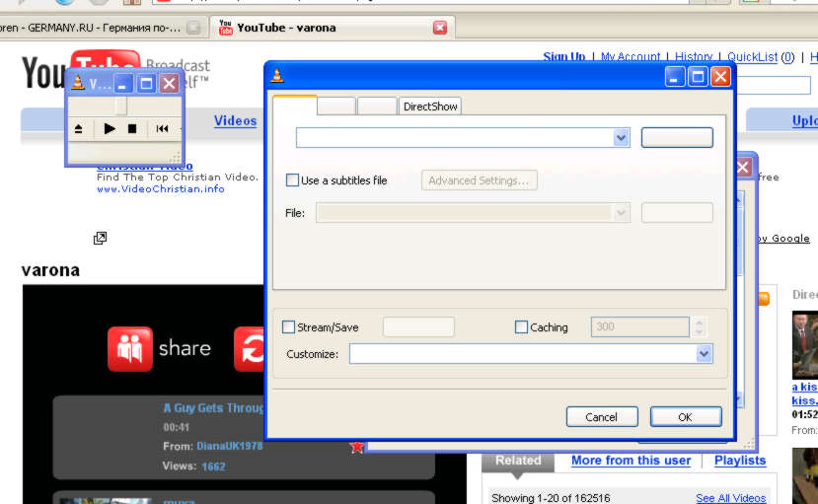Image resolution: width=818 pixels, height=504 pixels.
Task: Click the YouTube favicon on the varona tab
Action: (x=225, y=27)
